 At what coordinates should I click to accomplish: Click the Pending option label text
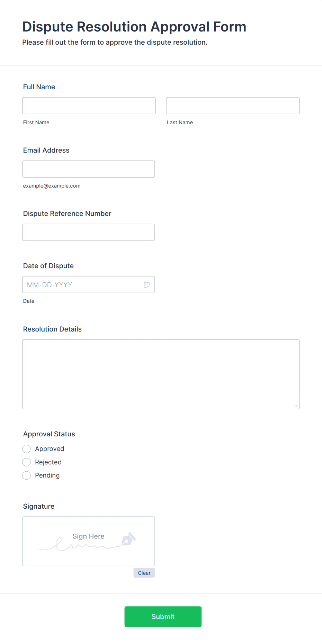point(47,475)
